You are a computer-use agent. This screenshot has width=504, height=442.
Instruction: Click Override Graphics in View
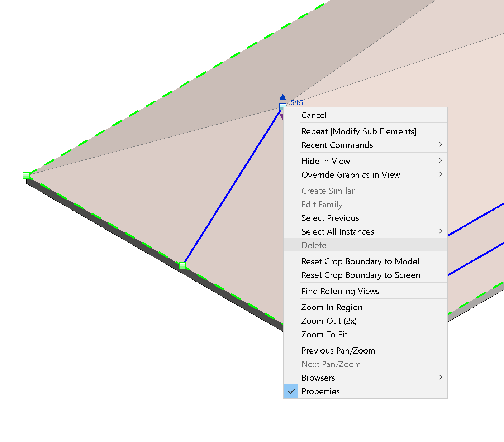(x=351, y=175)
